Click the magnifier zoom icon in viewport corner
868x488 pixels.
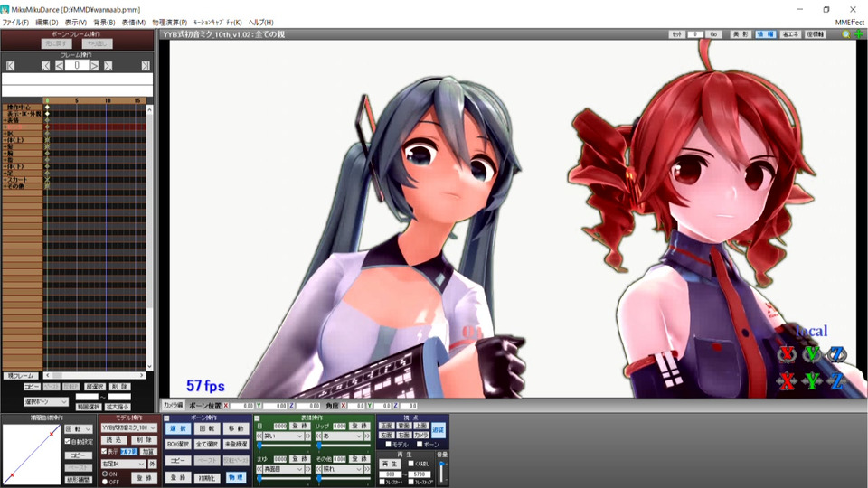coord(846,34)
